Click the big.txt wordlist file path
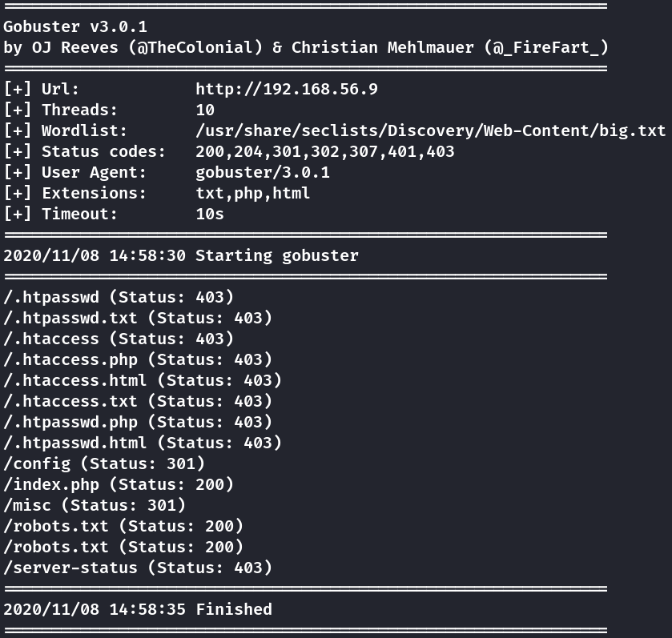The image size is (672, 638). tap(430, 130)
